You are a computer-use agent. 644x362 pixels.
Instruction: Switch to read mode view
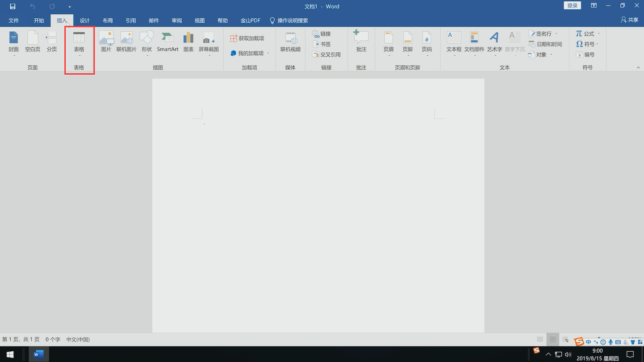[x=540, y=340]
